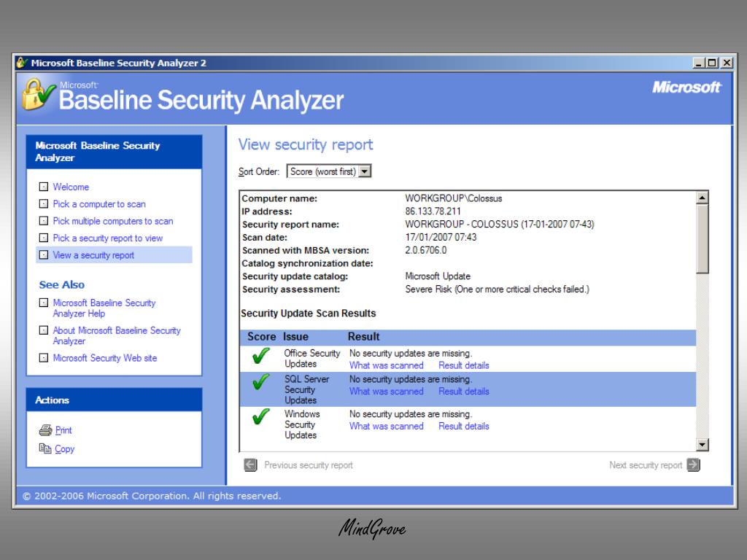This screenshot has width=747, height=560.
Task: Click the Score column header
Action: [x=262, y=337]
